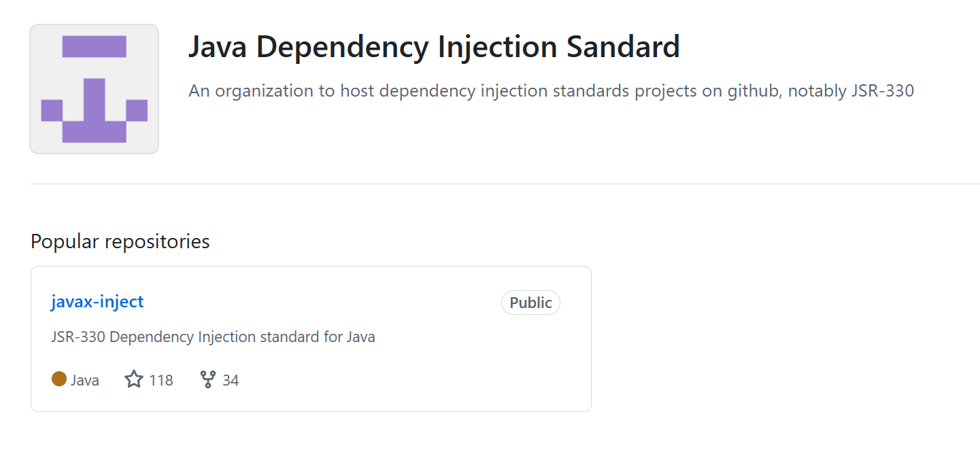
Task: Open the 118 stargazers count
Action: (x=161, y=380)
